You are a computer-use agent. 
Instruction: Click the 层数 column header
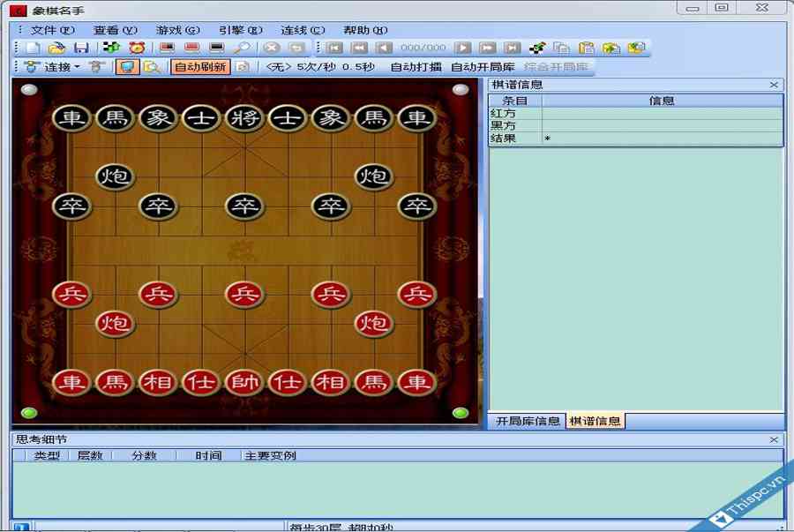(90, 455)
